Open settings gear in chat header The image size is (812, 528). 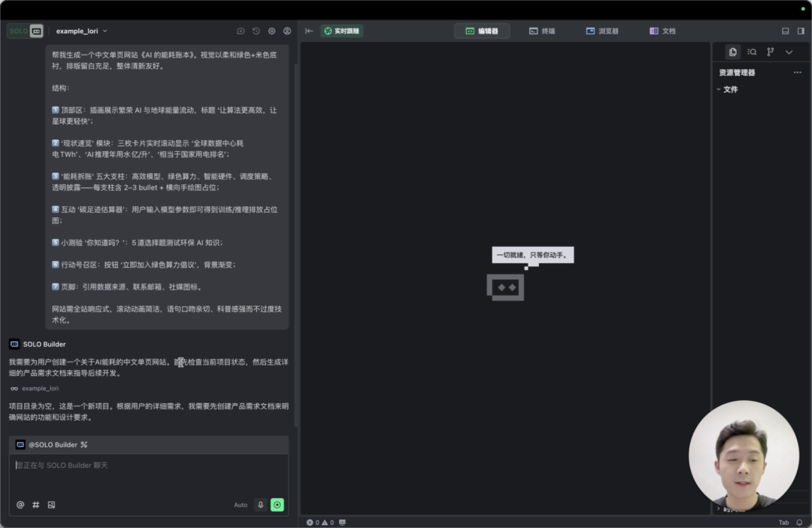pos(272,31)
